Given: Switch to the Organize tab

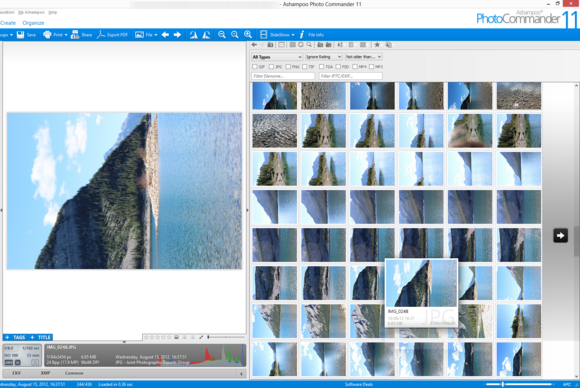Looking at the screenshot, I should [x=33, y=23].
